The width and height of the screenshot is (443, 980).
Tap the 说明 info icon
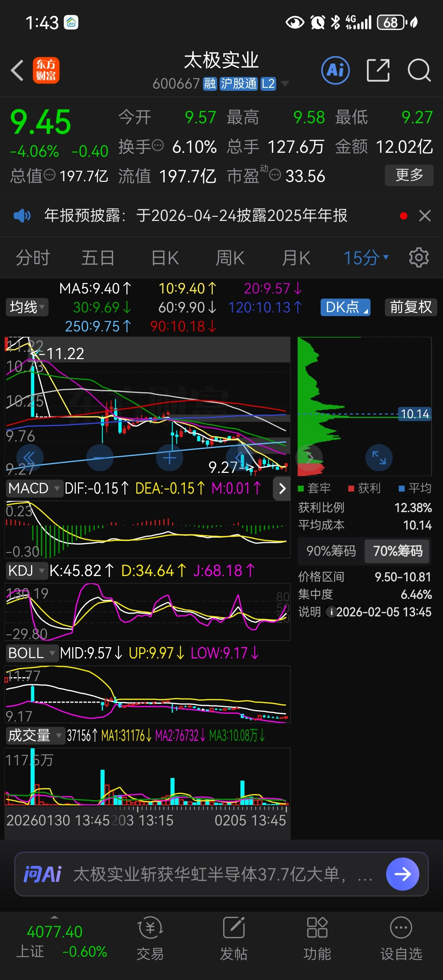pos(331,612)
